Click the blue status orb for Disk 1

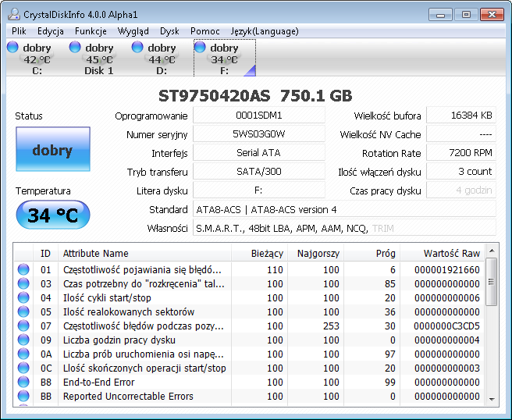75,47
